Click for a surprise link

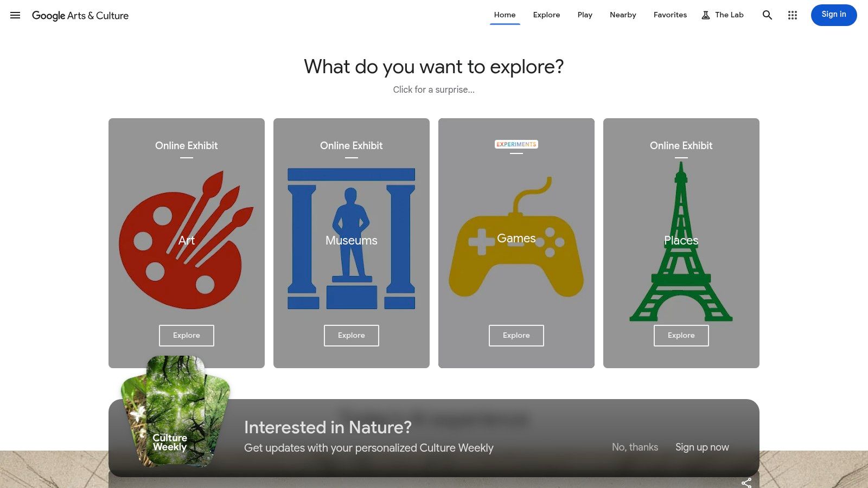click(x=433, y=89)
